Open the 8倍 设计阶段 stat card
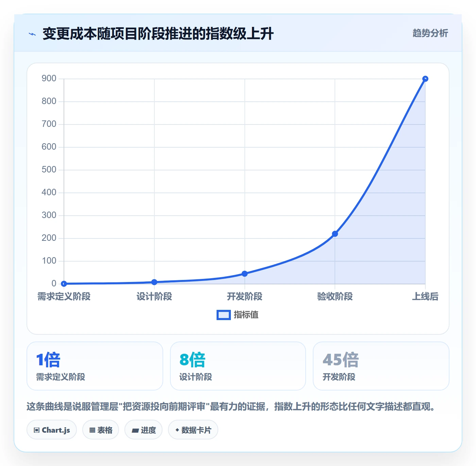476x466 pixels. point(238,366)
